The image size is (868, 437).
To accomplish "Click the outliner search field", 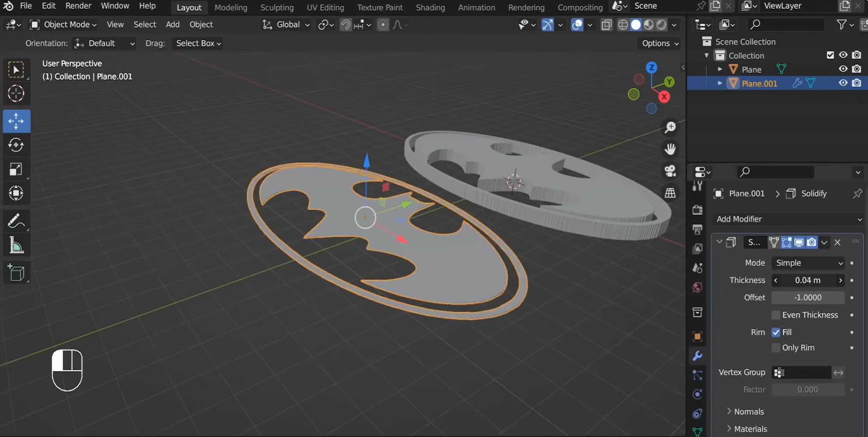I will click(785, 24).
